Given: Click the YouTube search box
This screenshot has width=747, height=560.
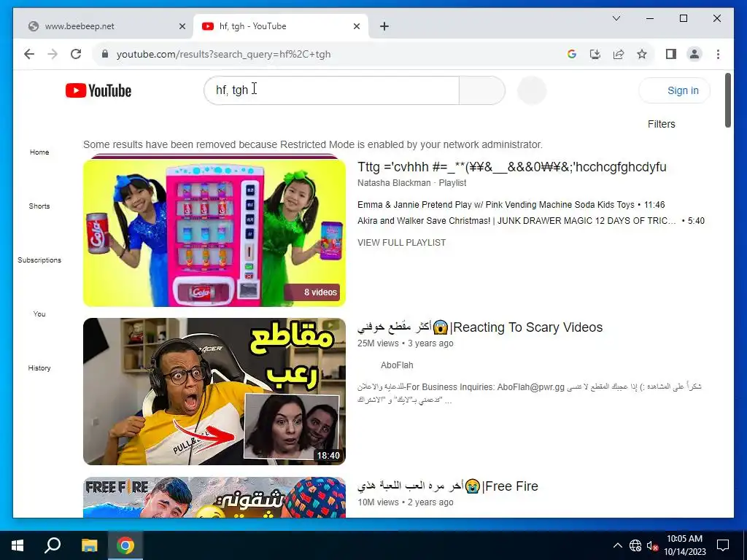Looking at the screenshot, I should click(331, 90).
